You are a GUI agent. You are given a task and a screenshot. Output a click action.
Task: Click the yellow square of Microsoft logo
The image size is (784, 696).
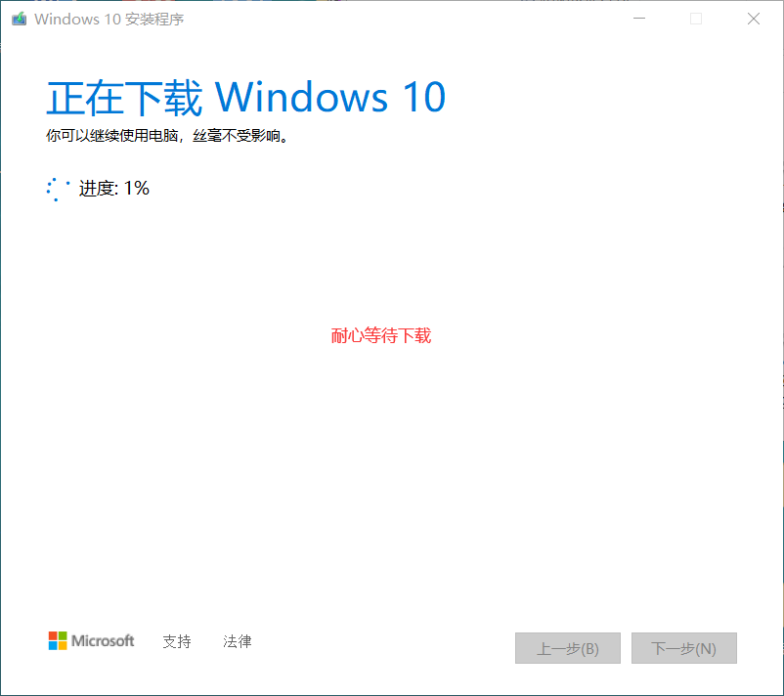(63, 645)
